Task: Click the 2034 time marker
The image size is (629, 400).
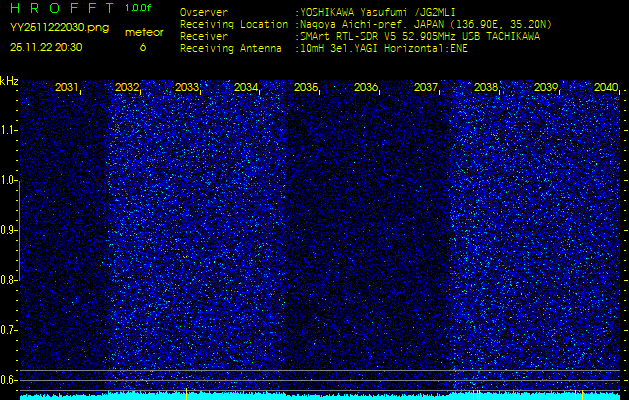Action: [x=246, y=87]
